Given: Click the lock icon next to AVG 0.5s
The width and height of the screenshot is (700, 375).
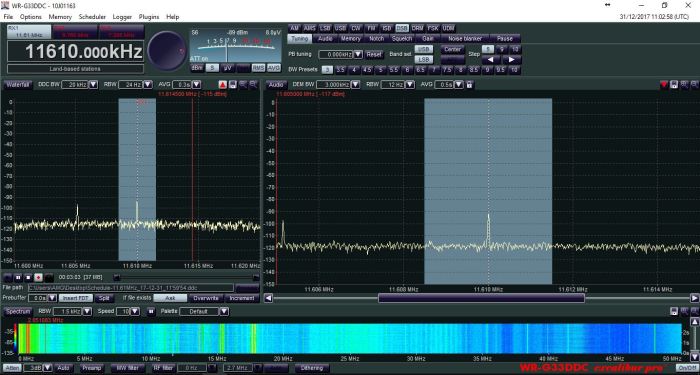Looking at the screenshot, I should pos(469,85).
